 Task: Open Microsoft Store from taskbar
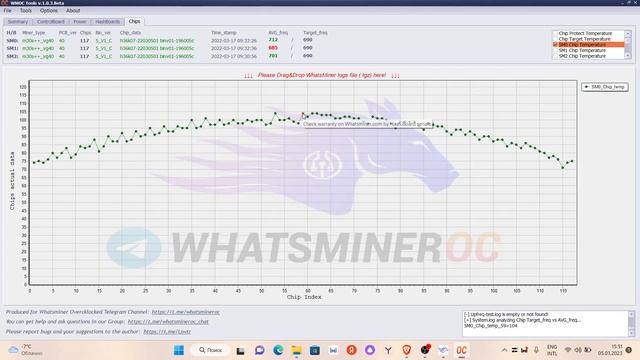315,350
